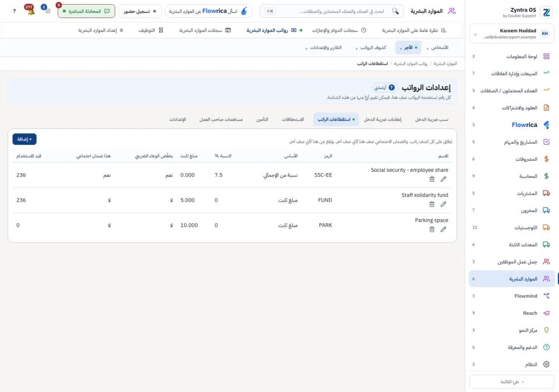Image resolution: width=559 pixels, height=392 pixels.
Task: Click the تسجيل حضور check-in button
Action: (x=139, y=11)
